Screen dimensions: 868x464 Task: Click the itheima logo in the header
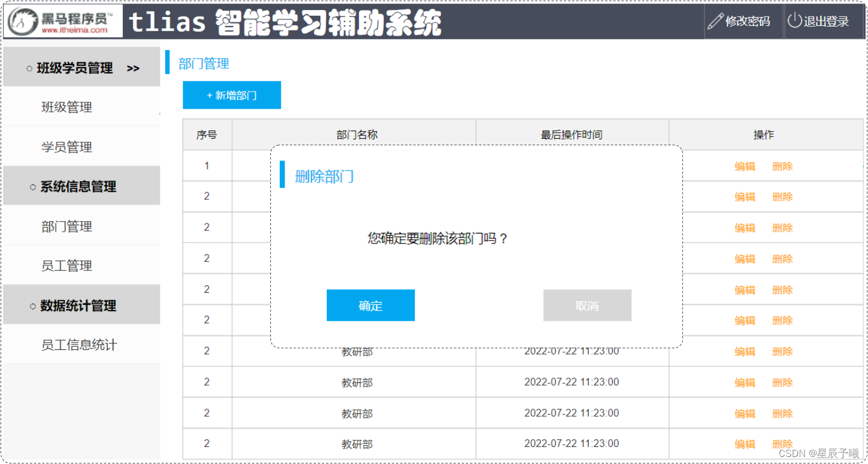coord(63,22)
